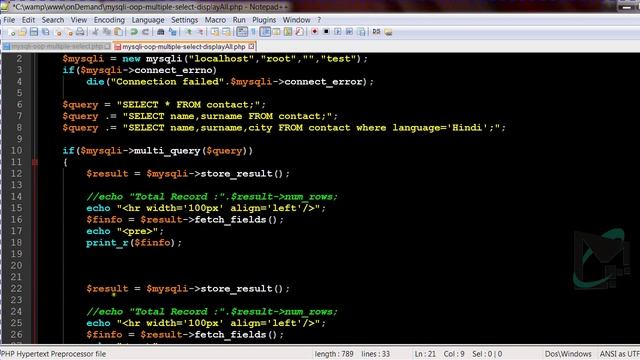Click 'length : 789' in the status bar
This screenshot has height=360, width=640.
coord(334,354)
